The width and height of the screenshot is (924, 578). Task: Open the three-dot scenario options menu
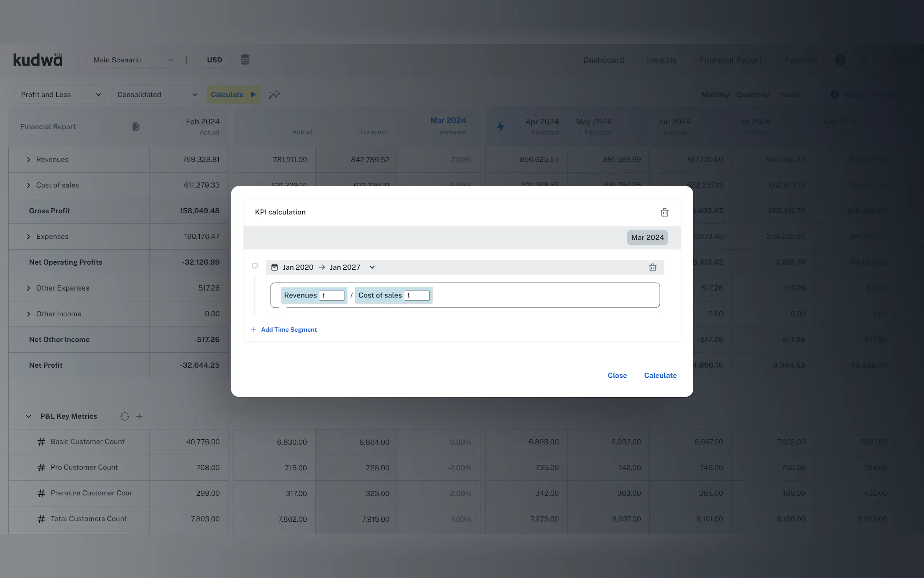tap(186, 60)
